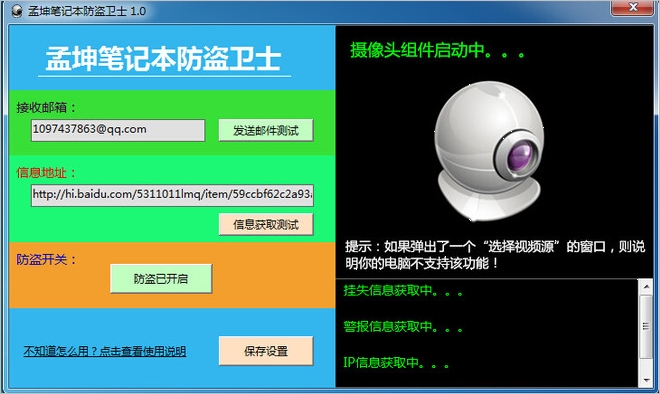Viewport: 660px width, 394px height.
Task: Click the 提示 hint text about 选择视频源
Action: [495, 255]
